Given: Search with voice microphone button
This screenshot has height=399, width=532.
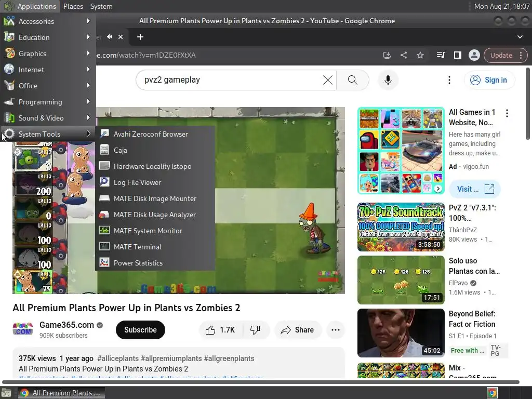Looking at the screenshot, I should coord(388,80).
